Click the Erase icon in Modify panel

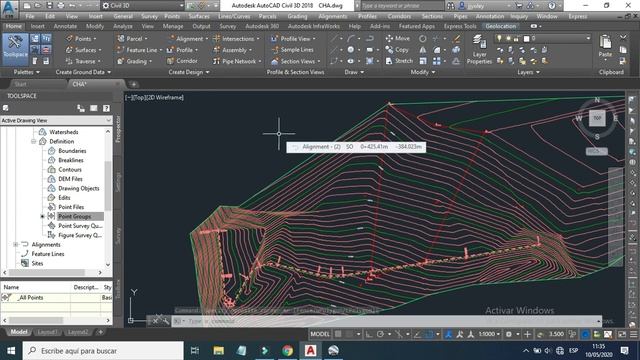[456, 39]
